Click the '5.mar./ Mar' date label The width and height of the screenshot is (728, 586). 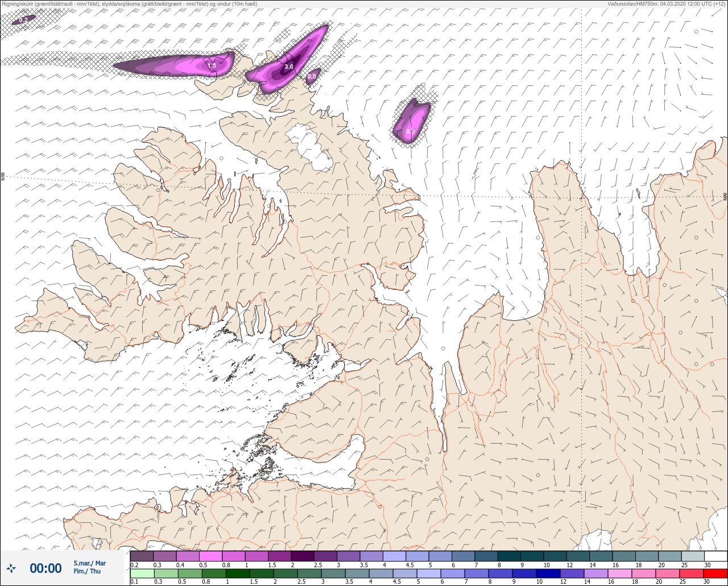click(90, 563)
